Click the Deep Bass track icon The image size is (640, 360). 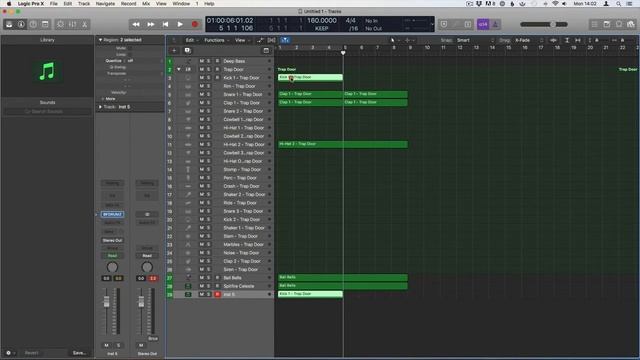click(188, 61)
